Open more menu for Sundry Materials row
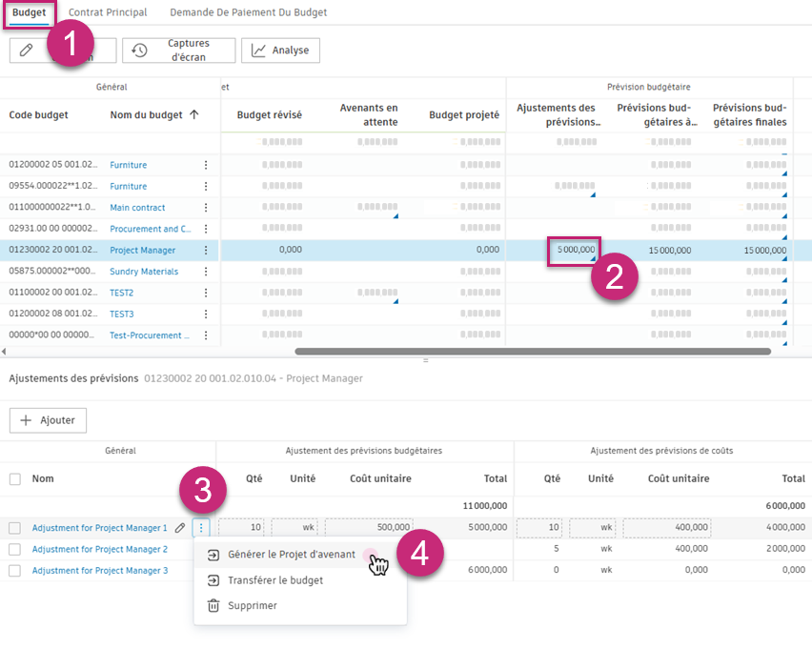The width and height of the screenshot is (812, 669). 206,272
